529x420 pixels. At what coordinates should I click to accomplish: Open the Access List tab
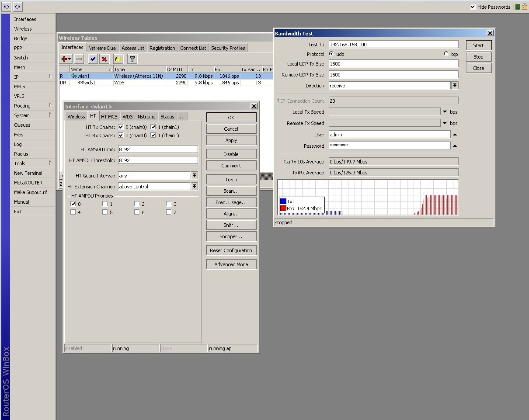point(133,48)
